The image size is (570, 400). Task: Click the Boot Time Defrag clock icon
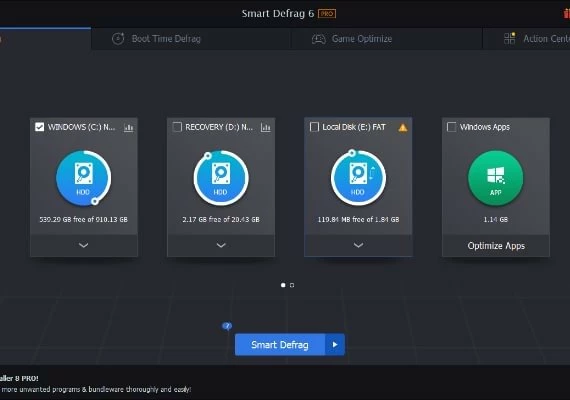click(118, 39)
